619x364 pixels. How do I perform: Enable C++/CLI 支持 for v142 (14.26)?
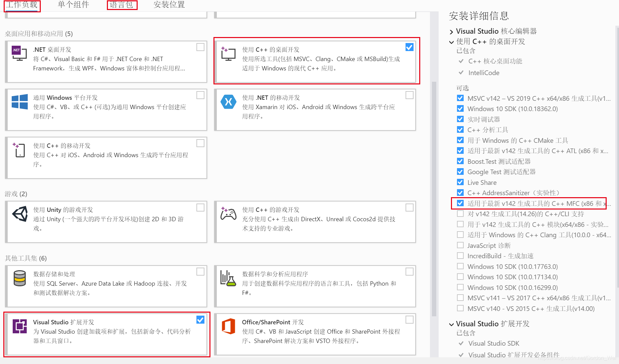(460, 214)
